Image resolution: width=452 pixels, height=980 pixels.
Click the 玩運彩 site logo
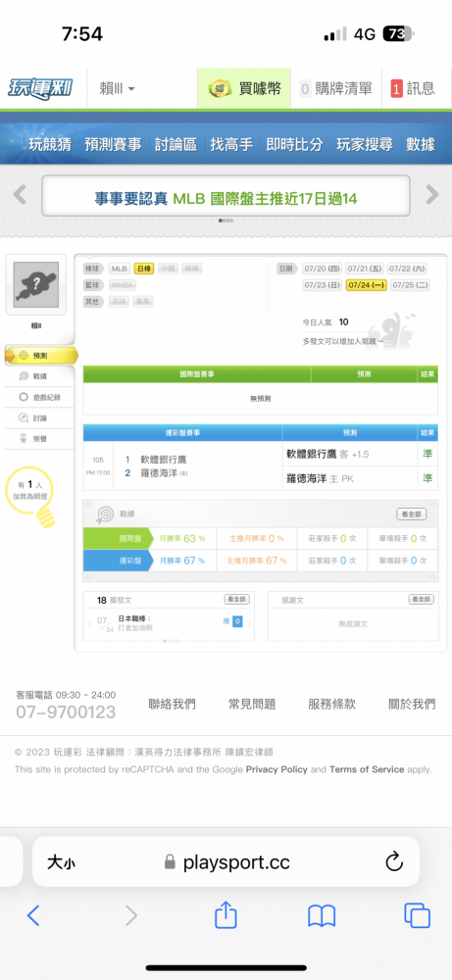click(40, 89)
